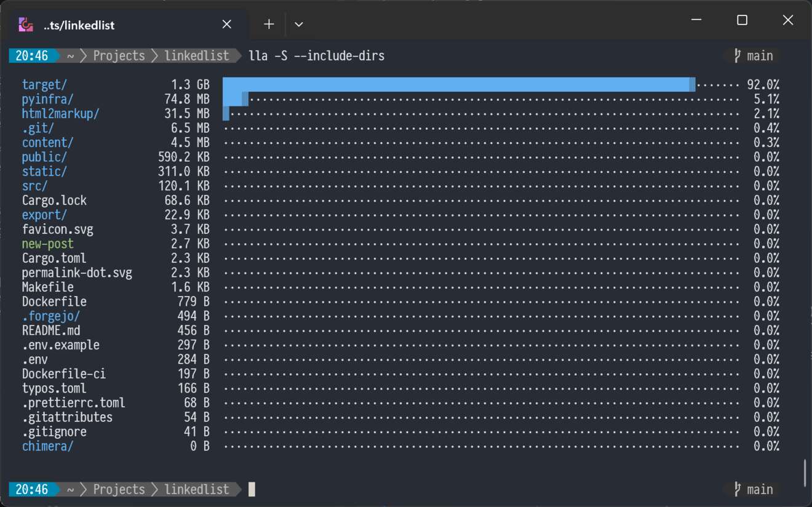Click the permalink-dot.svg file name
The image size is (812, 507).
tap(77, 273)
